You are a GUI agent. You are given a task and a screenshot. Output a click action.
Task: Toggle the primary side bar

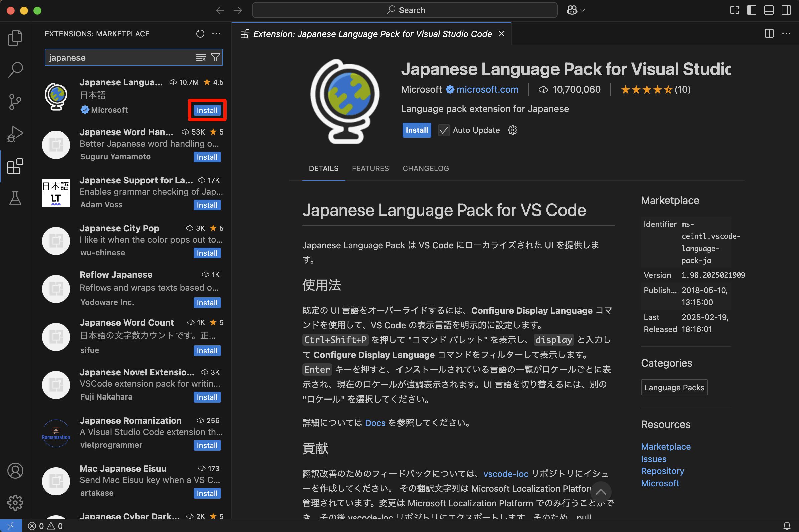pyautogui.click(x=752, y=10)
